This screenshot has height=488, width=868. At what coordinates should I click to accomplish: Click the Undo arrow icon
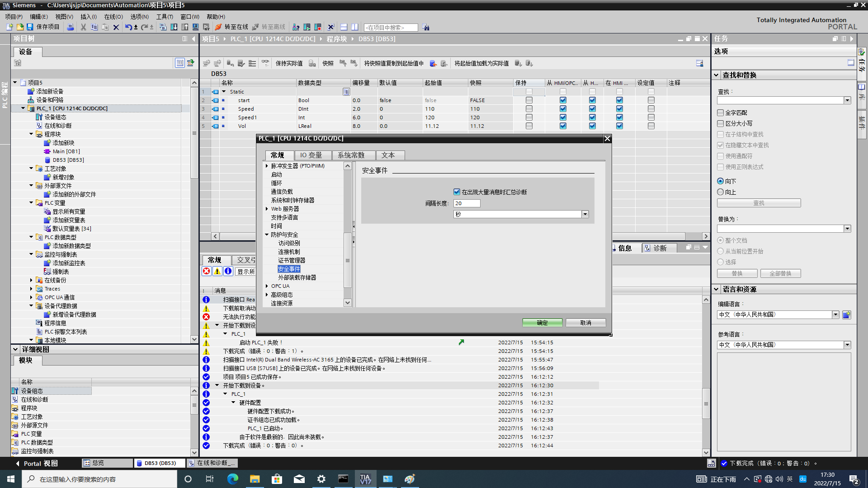(128, 27)
